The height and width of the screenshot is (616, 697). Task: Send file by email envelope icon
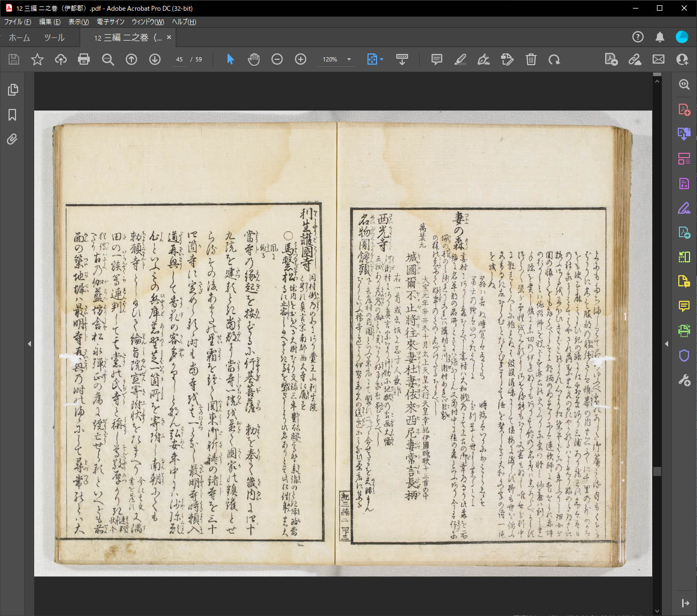coord(659,59)
